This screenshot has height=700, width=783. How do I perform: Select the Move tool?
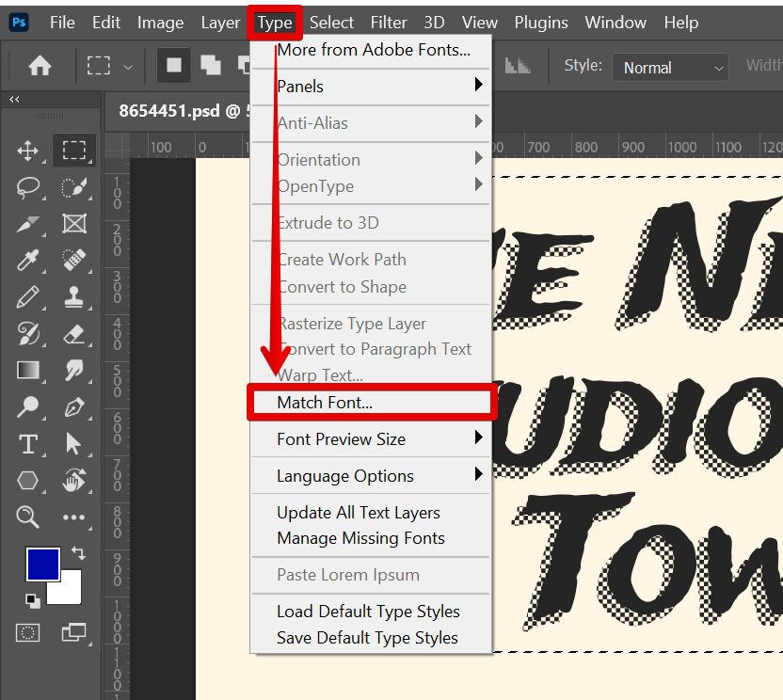tap(27, 150)
